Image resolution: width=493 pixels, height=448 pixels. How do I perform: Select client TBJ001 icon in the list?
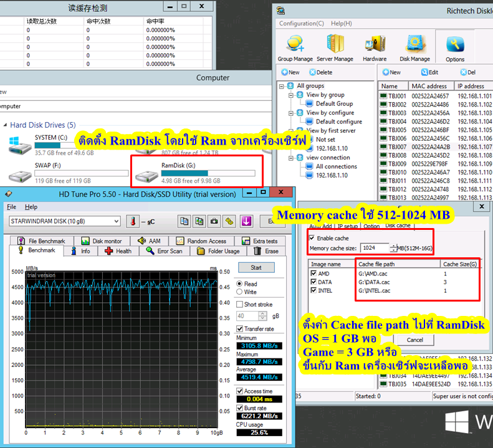tap(383, 95)
